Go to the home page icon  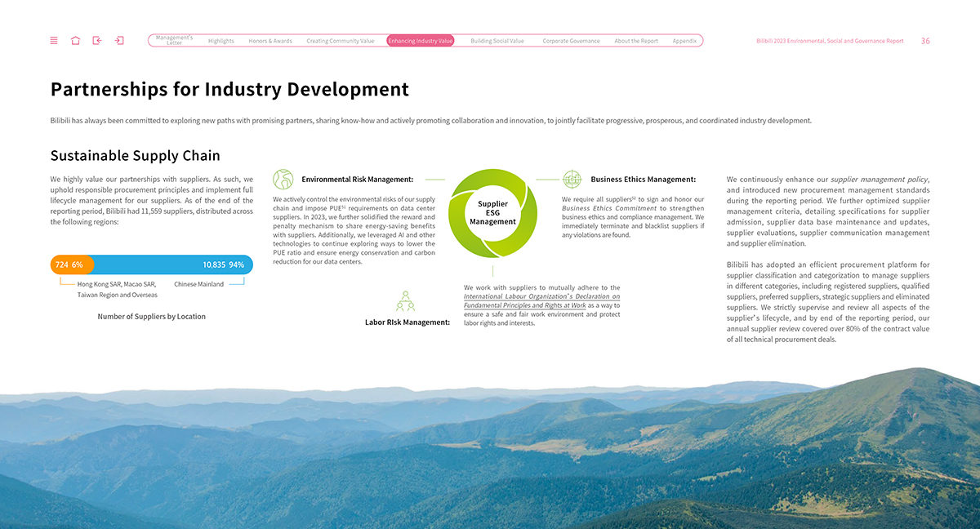76,41
